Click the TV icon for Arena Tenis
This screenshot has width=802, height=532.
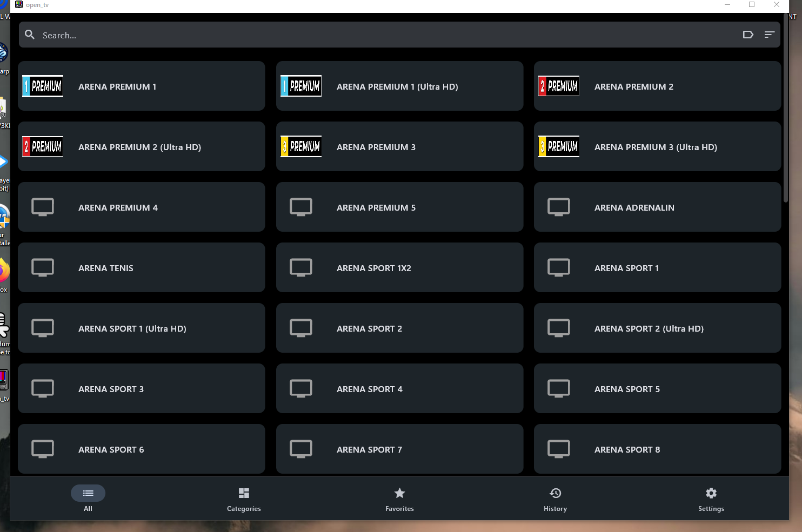click(x=43, y=267)
